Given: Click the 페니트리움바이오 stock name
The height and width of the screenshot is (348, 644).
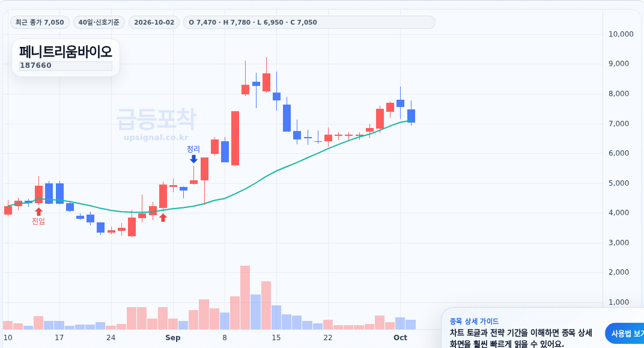Looking at the screenshot, I should pos(65,52).
